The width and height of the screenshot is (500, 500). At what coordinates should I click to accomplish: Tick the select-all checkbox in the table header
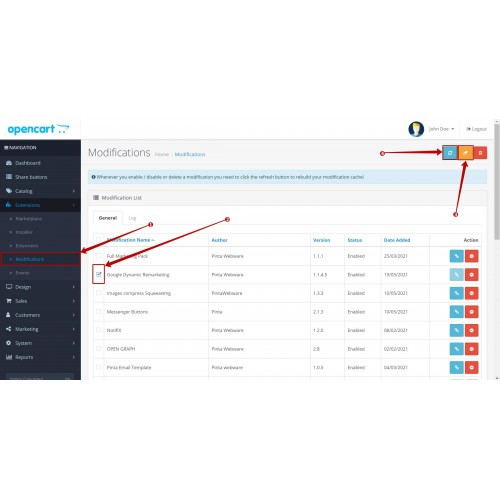(x=99, y=240)
